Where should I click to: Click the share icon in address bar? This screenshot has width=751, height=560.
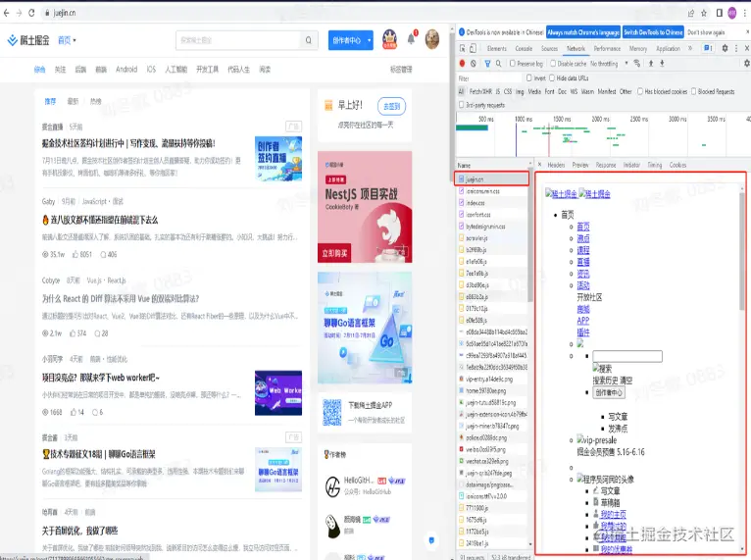coord(690,13)
